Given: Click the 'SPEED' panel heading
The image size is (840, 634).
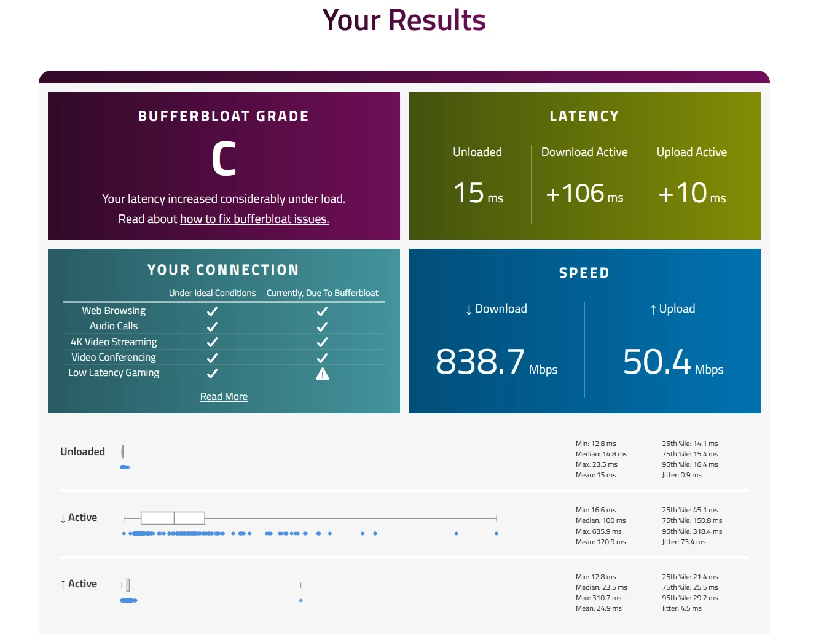Looking at the screenshot, I should 584,273.
